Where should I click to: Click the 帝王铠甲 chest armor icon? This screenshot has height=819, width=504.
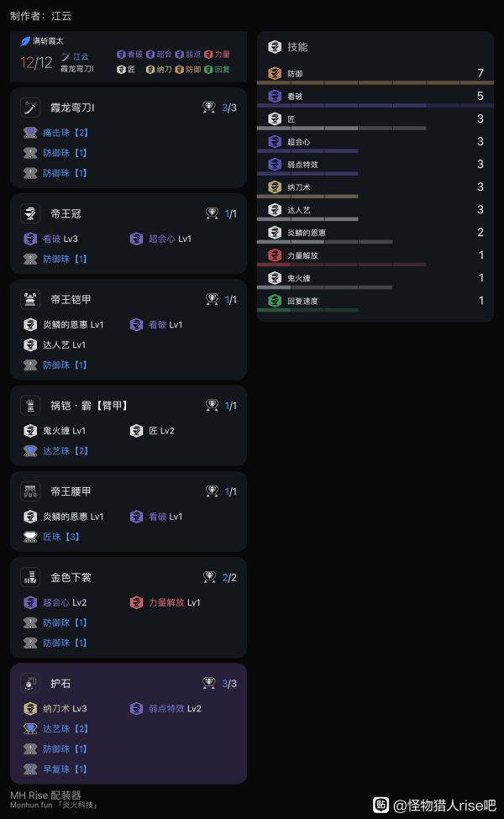coord(29,299)
